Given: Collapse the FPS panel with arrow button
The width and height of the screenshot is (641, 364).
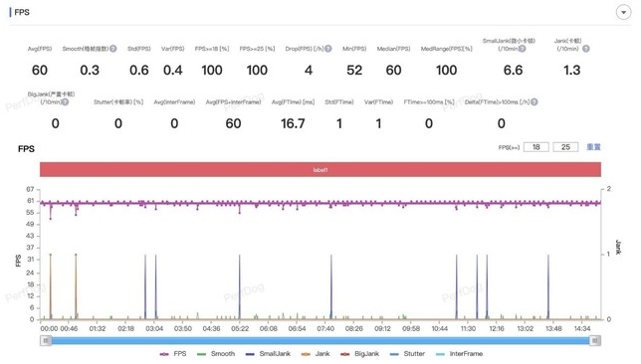Looking at the screenshot, I should pos(623,12).
